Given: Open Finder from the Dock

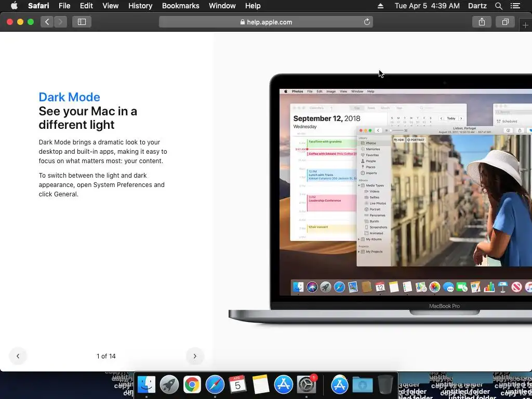Looking at the screenshot, I should [146, 385].
